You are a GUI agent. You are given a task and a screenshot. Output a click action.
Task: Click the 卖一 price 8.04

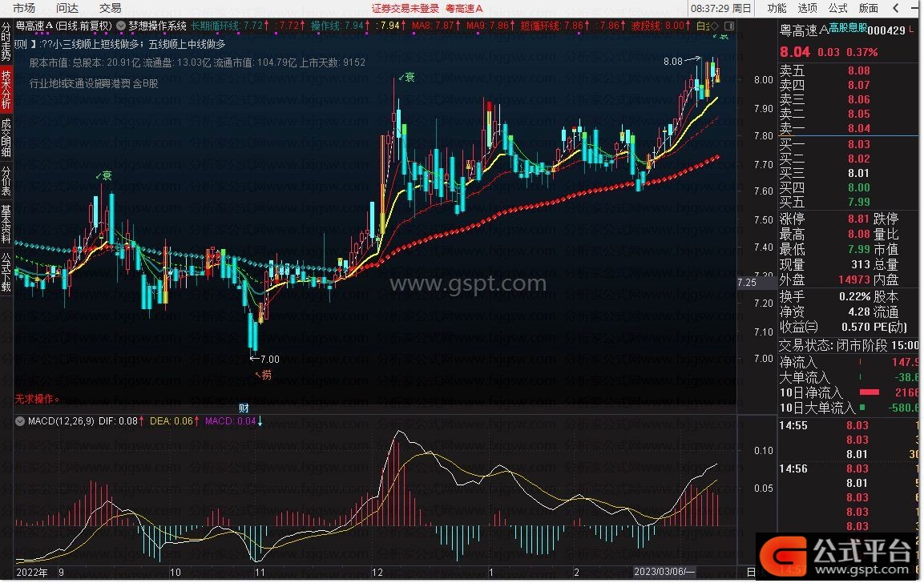point(858,128)
